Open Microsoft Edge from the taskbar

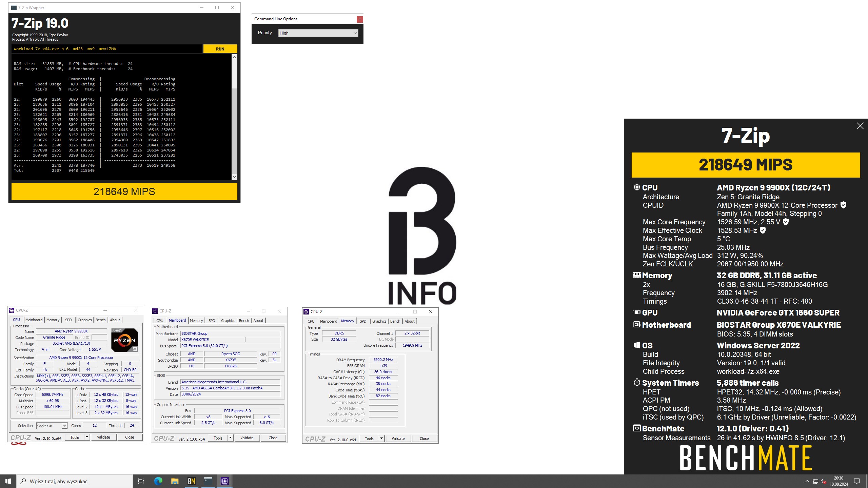158,481
